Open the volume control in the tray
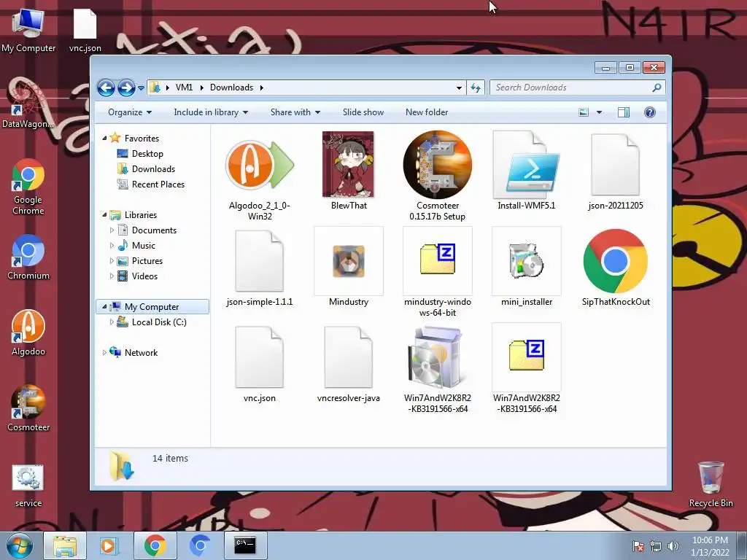This screenshot has width=747, height=560. tap(673, 546)
